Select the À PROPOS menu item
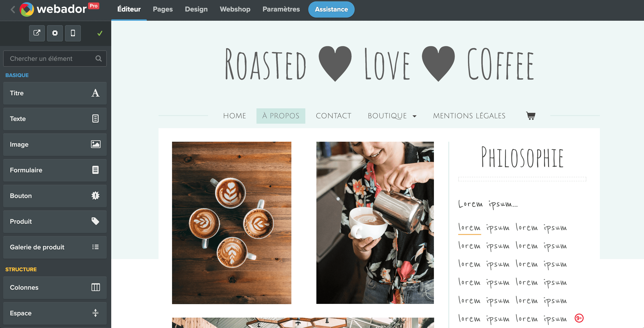The image size is (644, 328). click(x=281, y=116)
